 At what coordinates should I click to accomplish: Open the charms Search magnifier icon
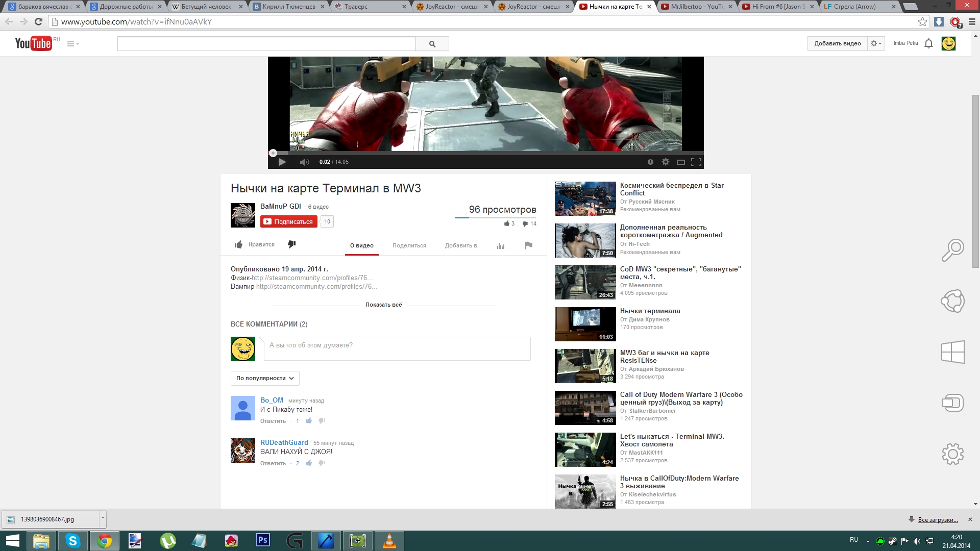click(952, 250)
